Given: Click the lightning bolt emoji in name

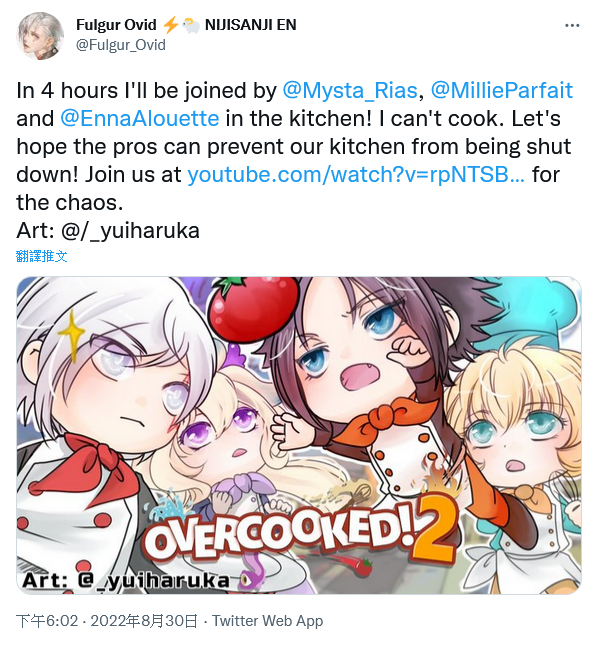Looking at the screenshot, I should coord(170,25).
